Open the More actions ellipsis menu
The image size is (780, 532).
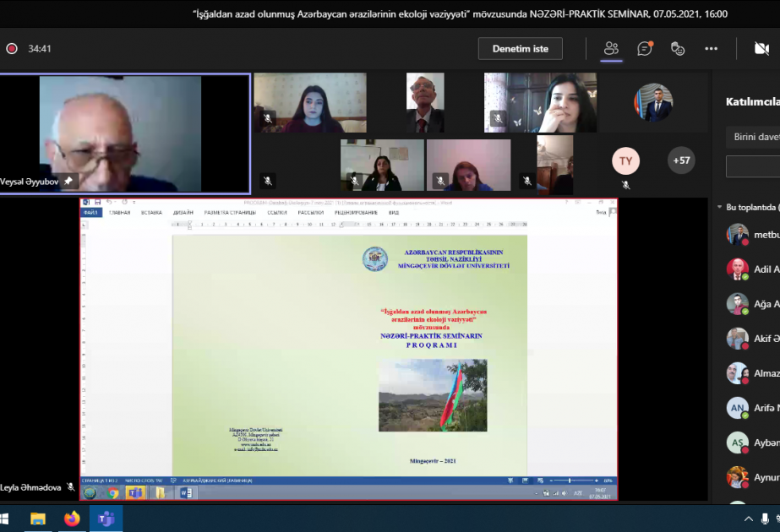[711, 49]
